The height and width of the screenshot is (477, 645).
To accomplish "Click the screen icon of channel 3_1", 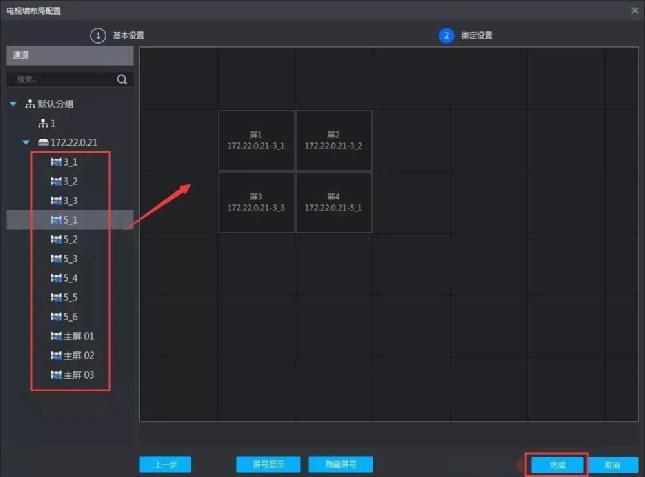I will 56,162.
